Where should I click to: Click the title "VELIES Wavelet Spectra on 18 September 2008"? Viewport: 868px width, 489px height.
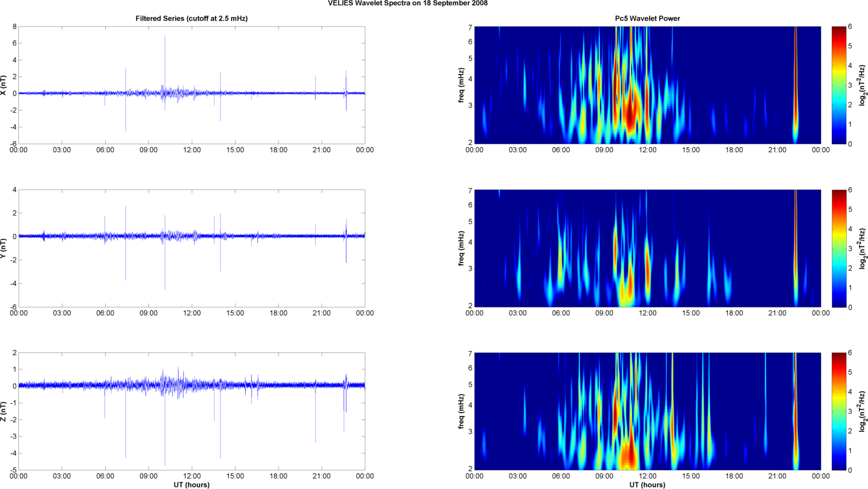point(408,3)
